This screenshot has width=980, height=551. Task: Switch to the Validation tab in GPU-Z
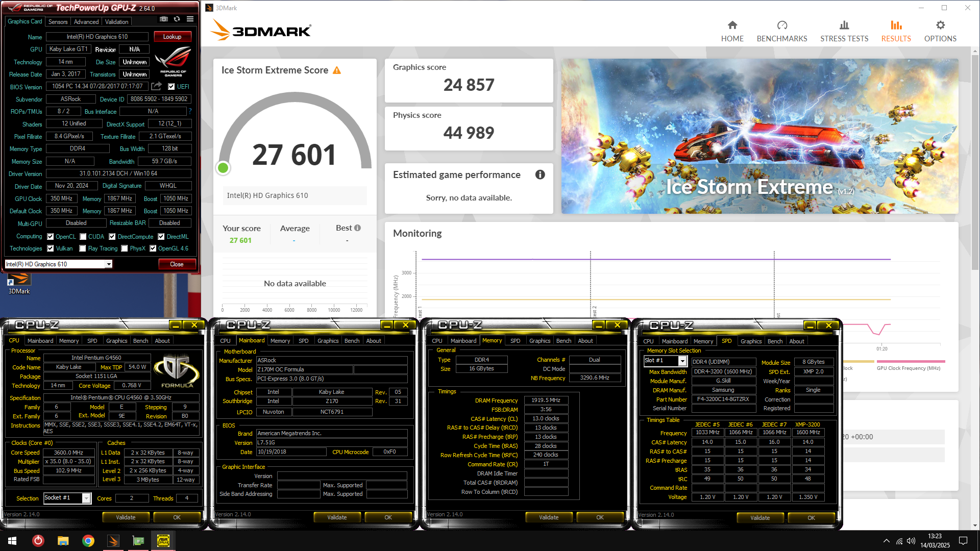pos(117,22)
